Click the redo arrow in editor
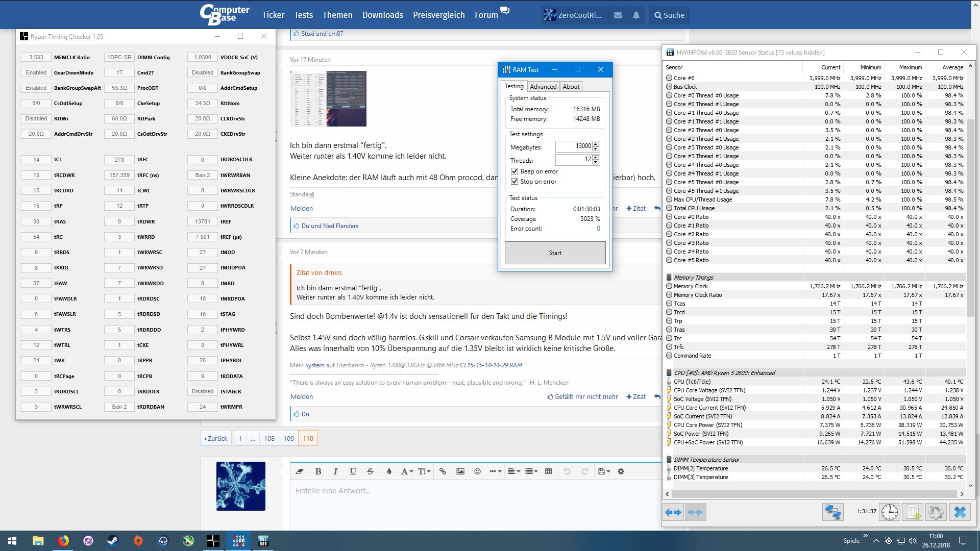The image size is (980, 551). point(584,471)
